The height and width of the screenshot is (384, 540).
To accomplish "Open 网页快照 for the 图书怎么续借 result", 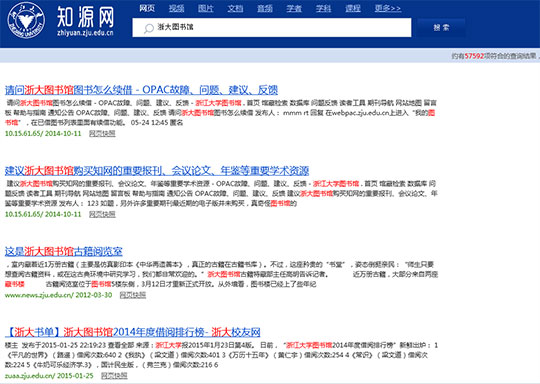I will (102, 134).
